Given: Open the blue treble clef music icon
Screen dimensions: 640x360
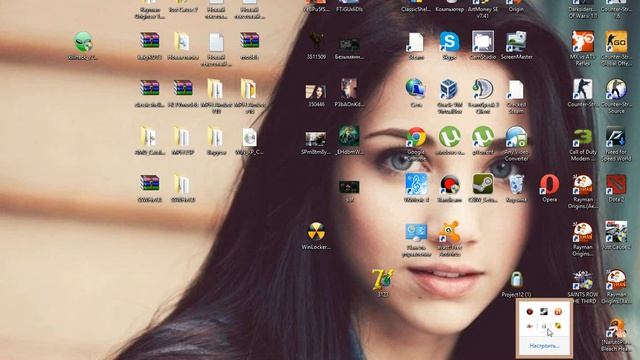Looking at the screenshot, I should (x=416, y=184).
